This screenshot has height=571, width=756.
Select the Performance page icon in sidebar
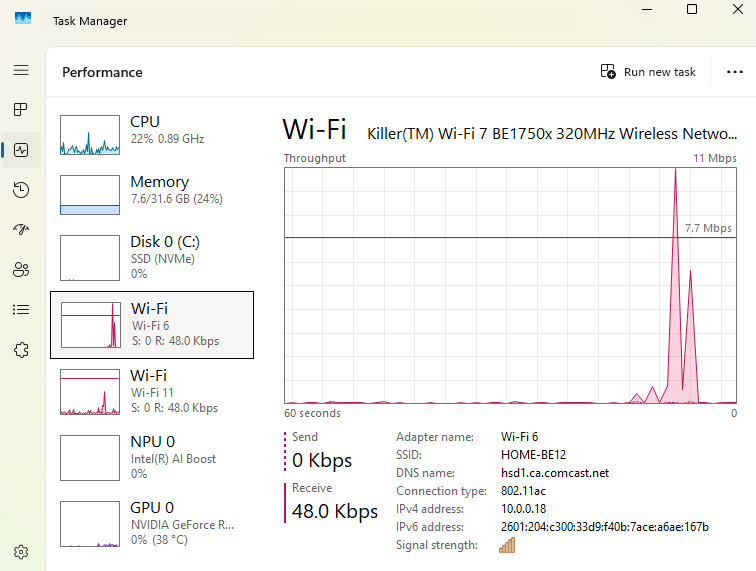pos(21,150)
